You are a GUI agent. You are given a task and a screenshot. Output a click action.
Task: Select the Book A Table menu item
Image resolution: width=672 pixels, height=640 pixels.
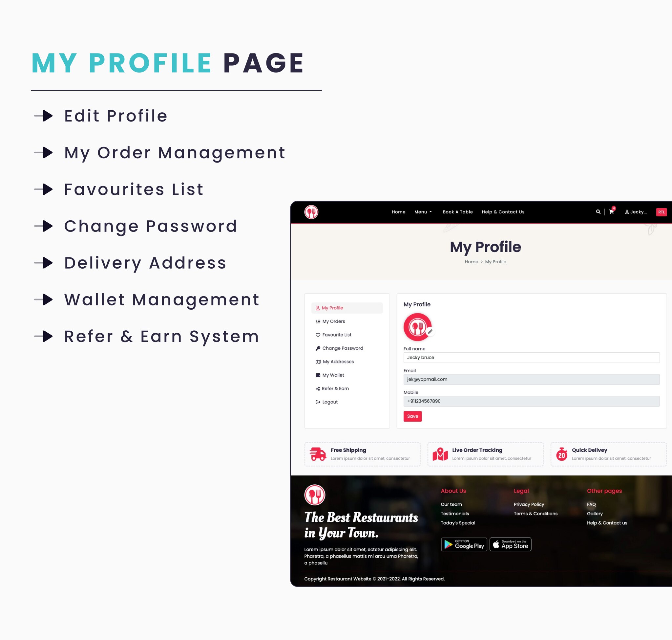[x=457, y=212]
